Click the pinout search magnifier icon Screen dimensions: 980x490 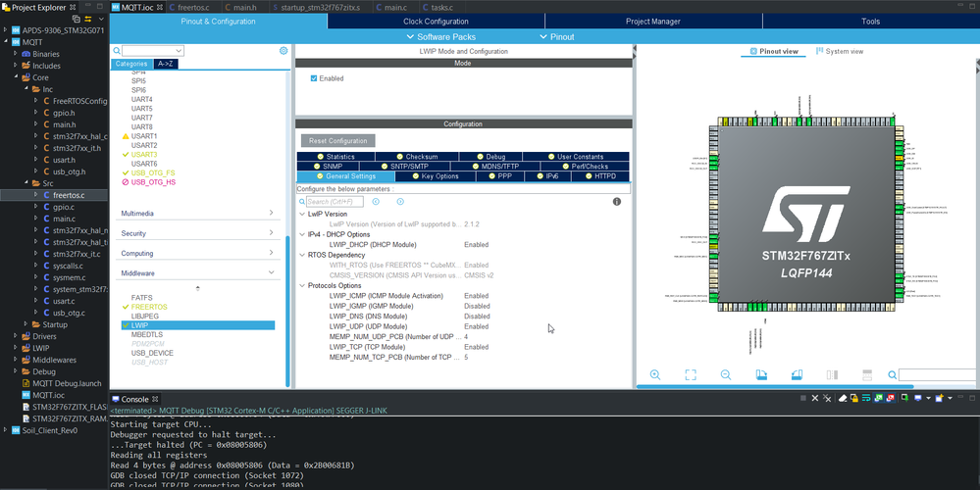tap(893, 374)
